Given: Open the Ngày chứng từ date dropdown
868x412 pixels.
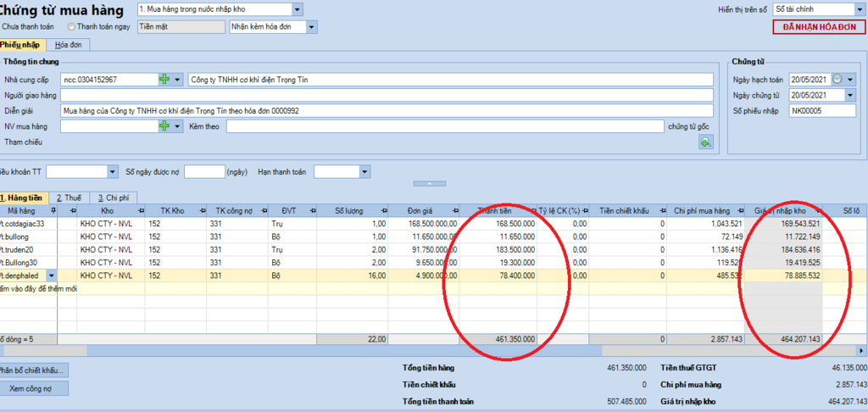Looking at the screenshot, I should (851, 95).
